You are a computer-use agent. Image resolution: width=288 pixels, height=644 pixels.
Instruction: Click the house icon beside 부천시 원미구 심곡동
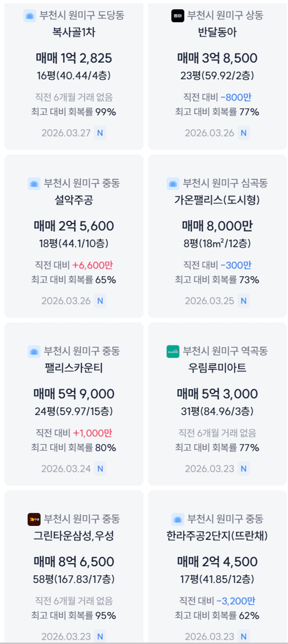point(173,183)
